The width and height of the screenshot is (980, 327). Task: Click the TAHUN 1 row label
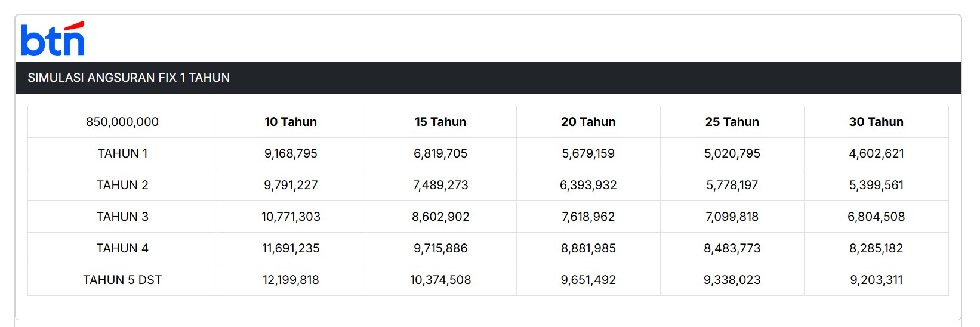pos(122,153)
